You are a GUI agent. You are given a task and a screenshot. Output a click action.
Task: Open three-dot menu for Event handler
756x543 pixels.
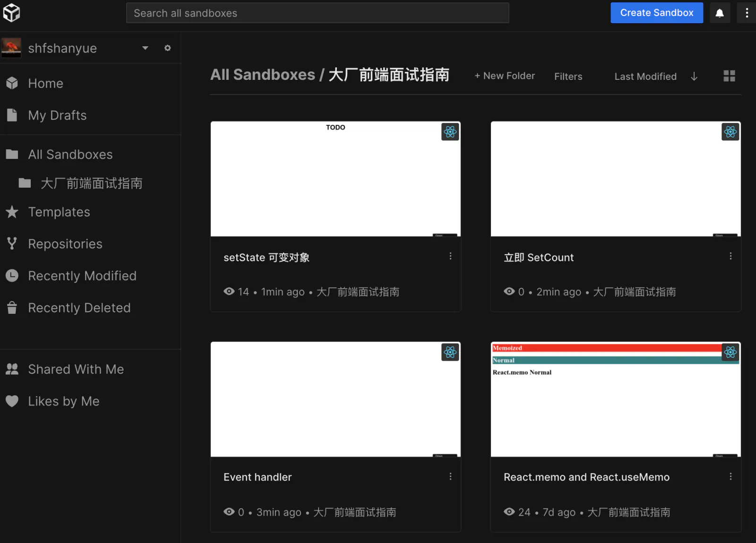tap(450, 476)
